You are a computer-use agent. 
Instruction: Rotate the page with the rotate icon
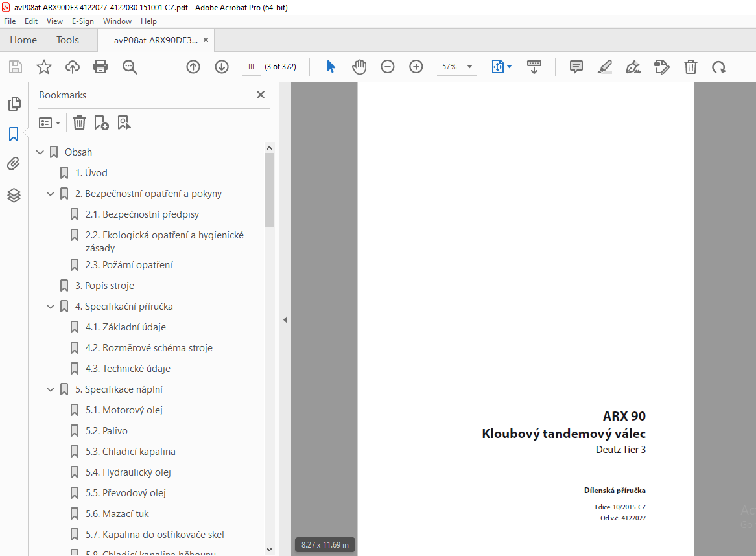coord(719,67)
